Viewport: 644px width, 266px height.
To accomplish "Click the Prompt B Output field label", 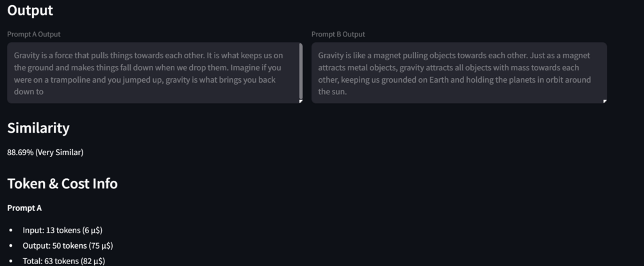I will point(338,34).
